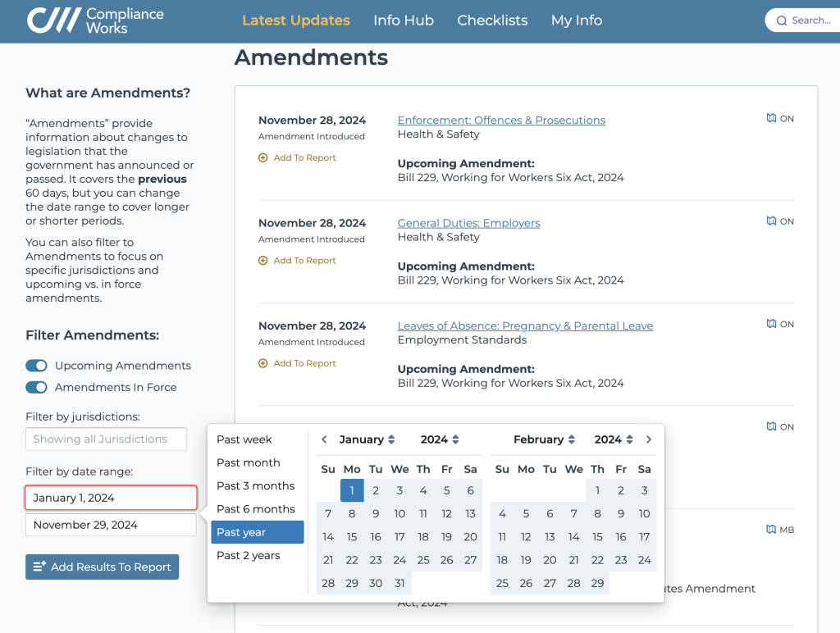Open the February month dropdown

(544, 439)
